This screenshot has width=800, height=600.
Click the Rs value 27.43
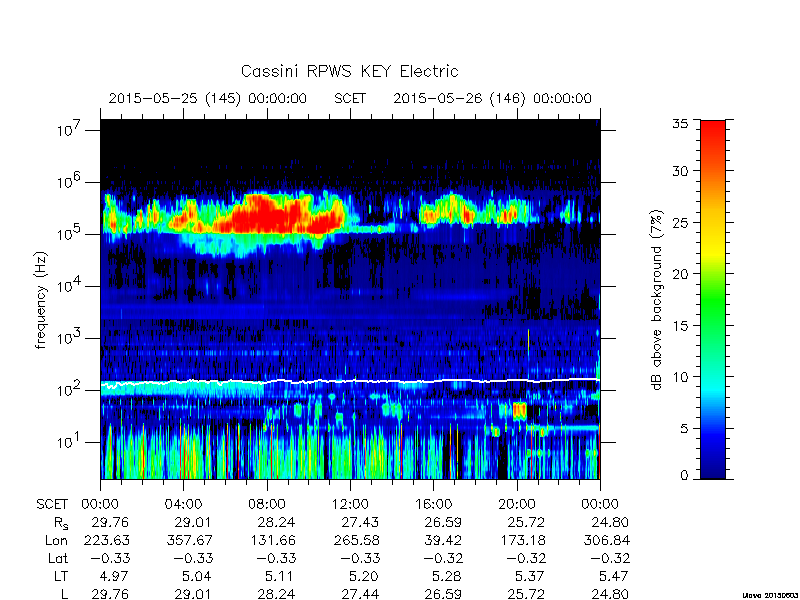(x=360, y=522)
